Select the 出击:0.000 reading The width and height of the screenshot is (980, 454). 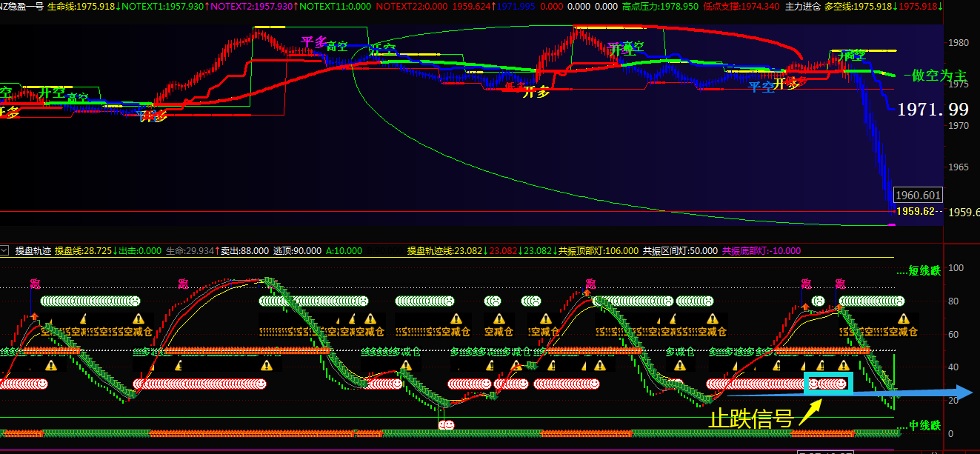(x=141, y=251)
